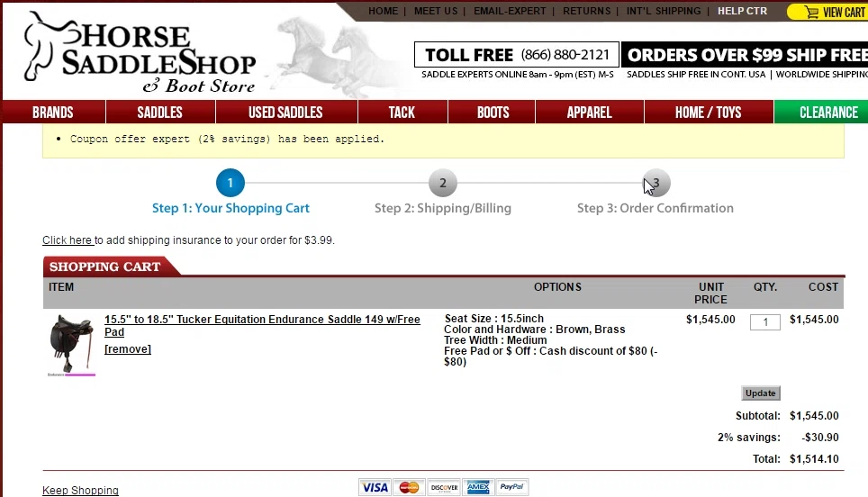Open the Home / Toys category
The image size is (868, 497).
(x=709, y=113)
